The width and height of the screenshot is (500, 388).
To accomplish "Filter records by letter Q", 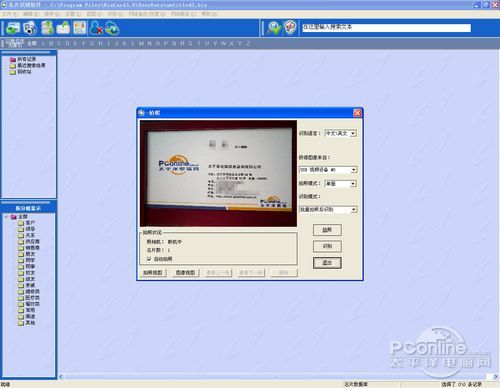I will (x=174, y=43).
